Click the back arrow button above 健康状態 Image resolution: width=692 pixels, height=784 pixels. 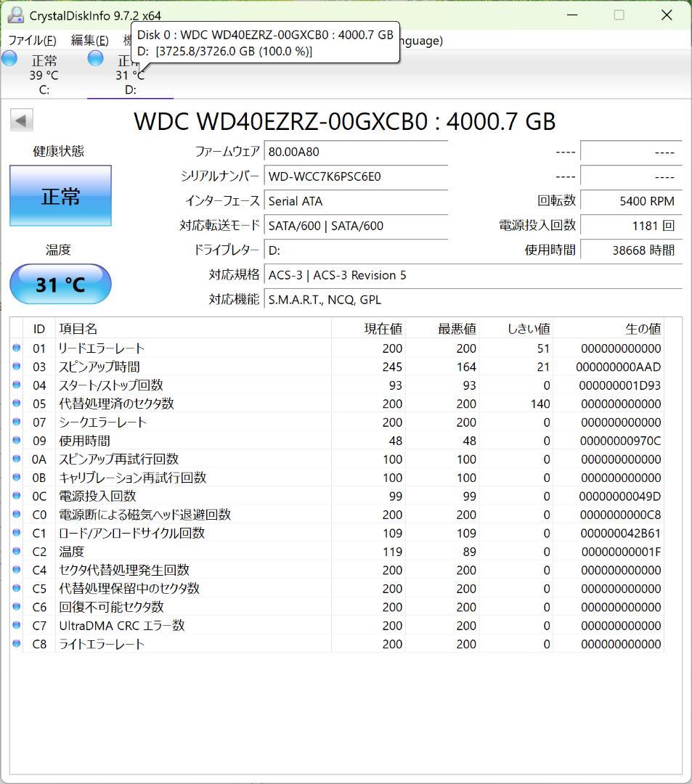click(22, 119)
